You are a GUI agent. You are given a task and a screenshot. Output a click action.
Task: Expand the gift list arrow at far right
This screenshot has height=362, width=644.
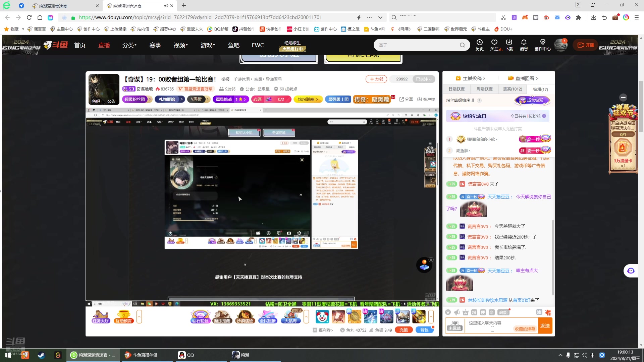[x=431, y=316]
